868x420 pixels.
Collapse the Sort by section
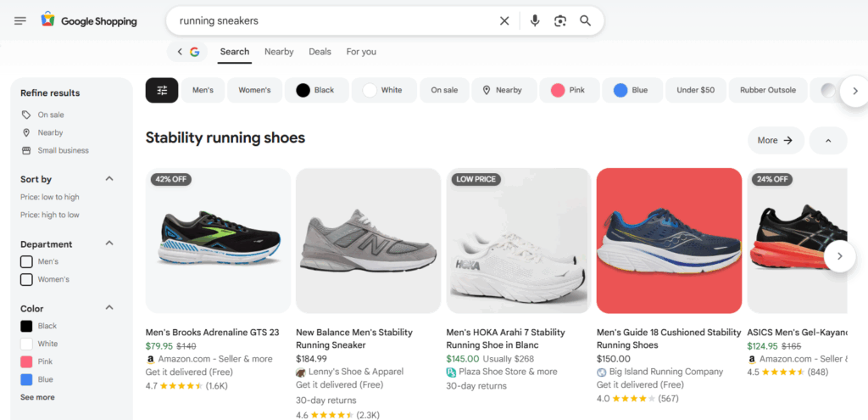click(x=109, y=178)
